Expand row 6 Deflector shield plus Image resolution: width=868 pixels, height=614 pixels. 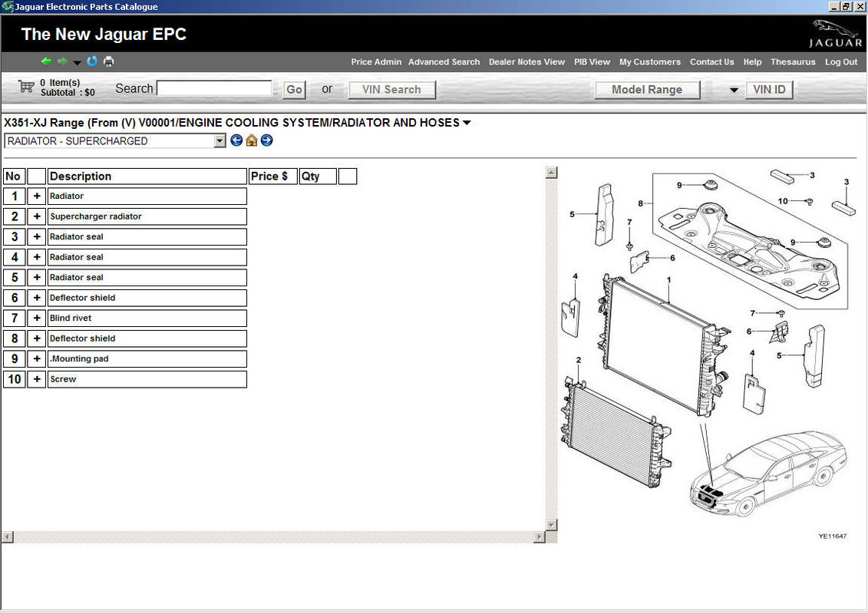tap(37, 298)
